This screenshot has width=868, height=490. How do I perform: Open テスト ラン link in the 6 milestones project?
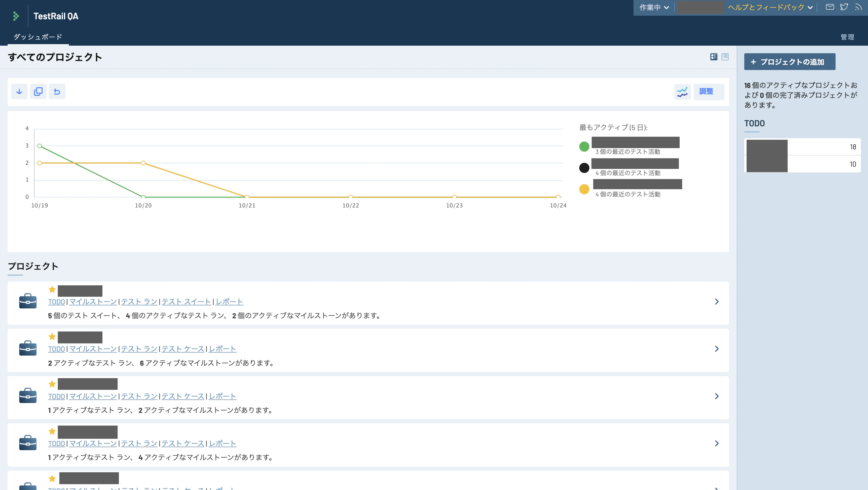(x=139, y=349)
